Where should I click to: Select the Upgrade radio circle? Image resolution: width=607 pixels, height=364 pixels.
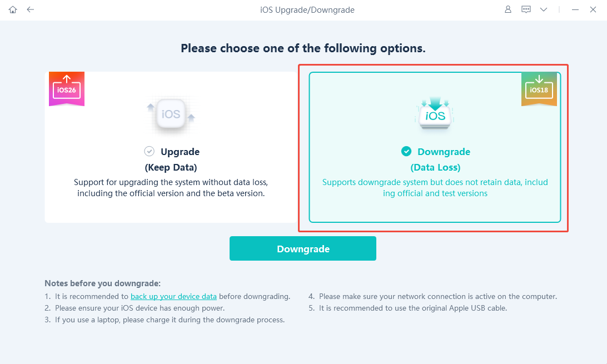149,151
